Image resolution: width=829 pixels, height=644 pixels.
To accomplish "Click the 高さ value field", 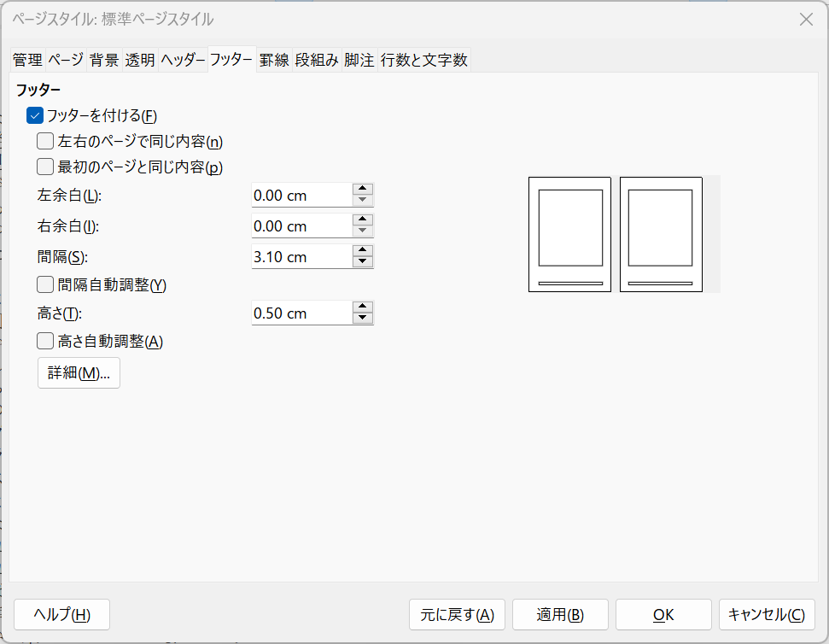I will tap(301, 313).
